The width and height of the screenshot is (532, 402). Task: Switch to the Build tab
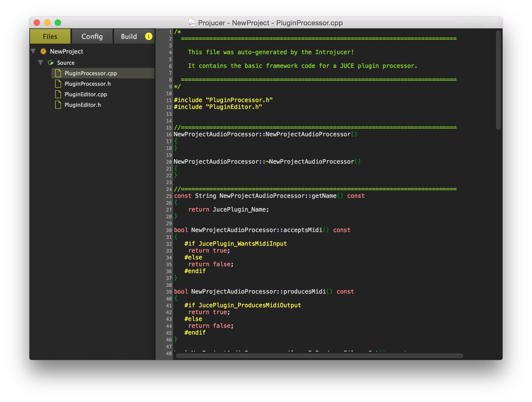(129, 36)
